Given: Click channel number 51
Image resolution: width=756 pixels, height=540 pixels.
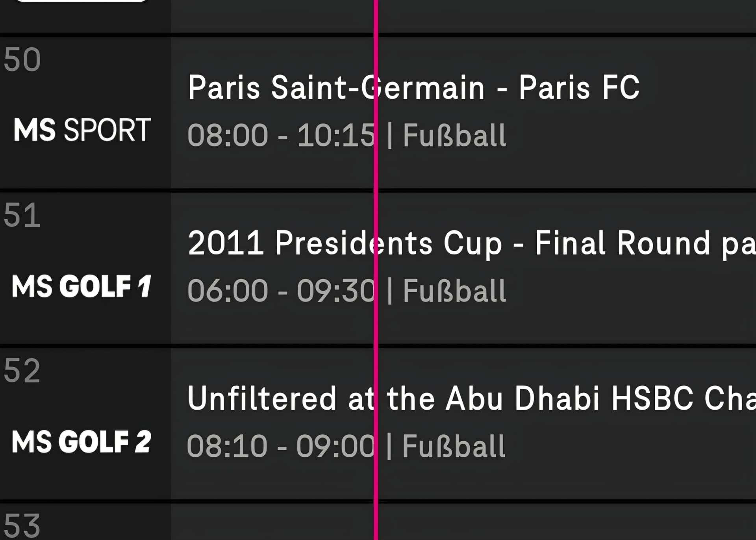Looking at the screenshot, I should click(22, 215).
